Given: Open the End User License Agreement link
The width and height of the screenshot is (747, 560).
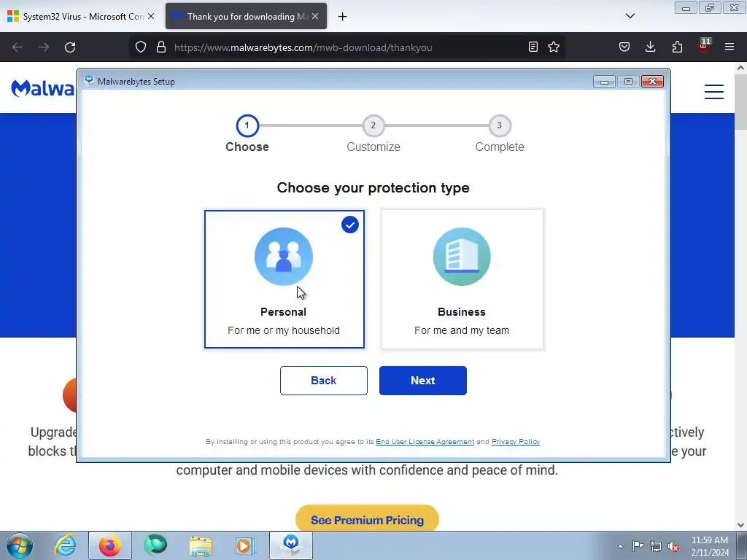Looking at the screenshot, I should click(x=425, y=441).
